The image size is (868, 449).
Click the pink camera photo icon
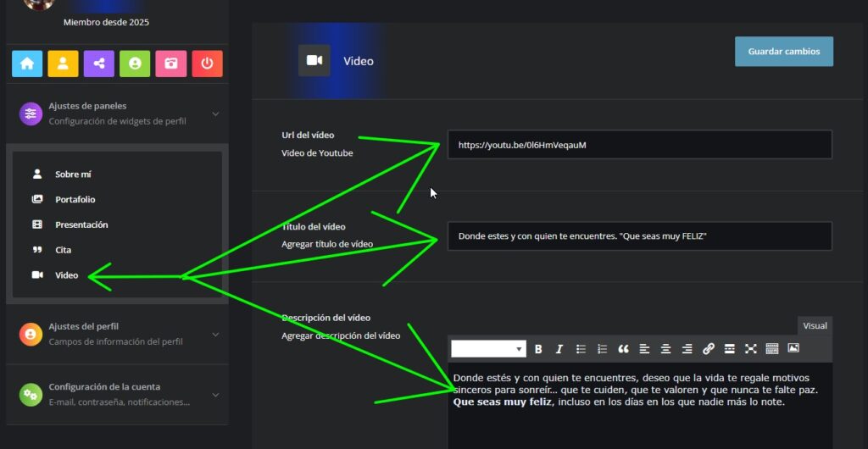[x=170, y=64]
